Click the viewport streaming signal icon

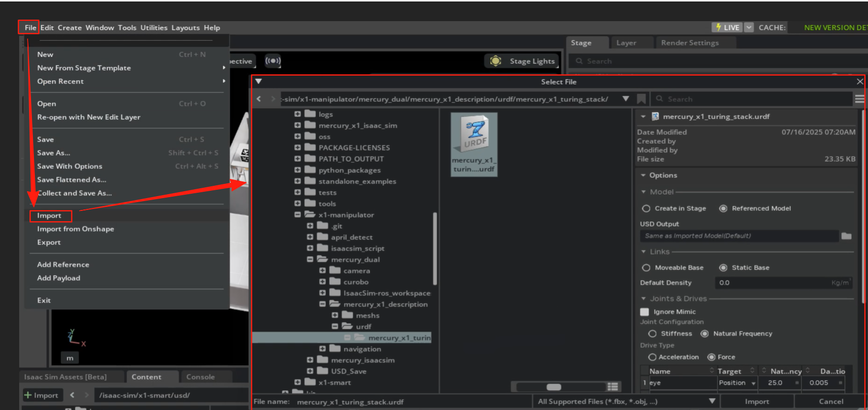273,61
